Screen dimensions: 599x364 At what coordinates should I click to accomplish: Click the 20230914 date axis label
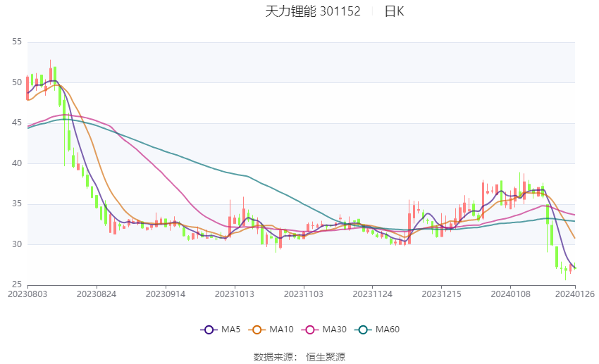166,294
